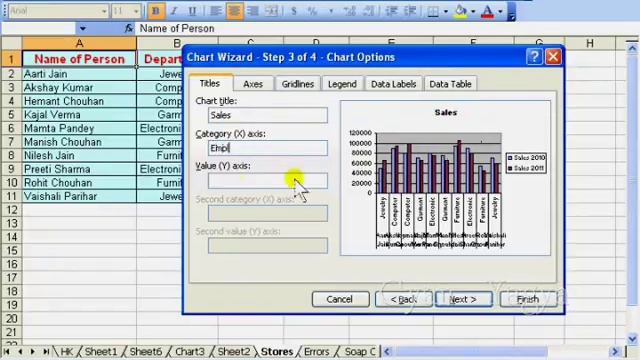
Task: Align text left in toolbar
Action: click(x=215, y=11)
